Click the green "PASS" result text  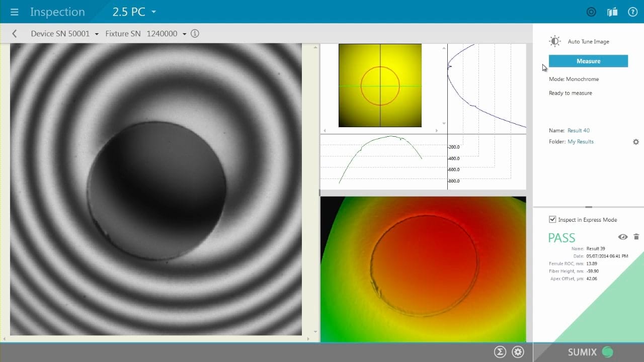coord(561,238)
